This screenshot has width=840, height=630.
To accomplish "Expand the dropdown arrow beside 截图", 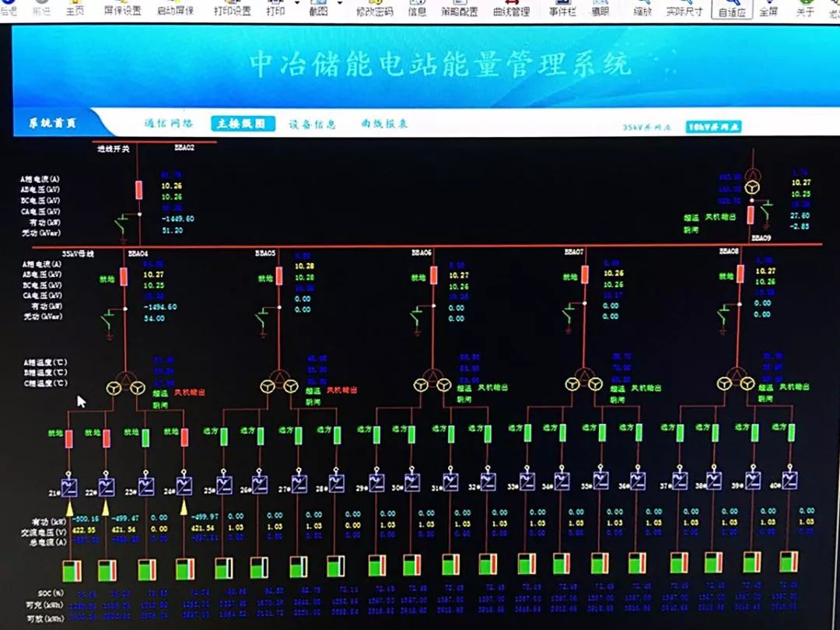I will coord(340,3).
